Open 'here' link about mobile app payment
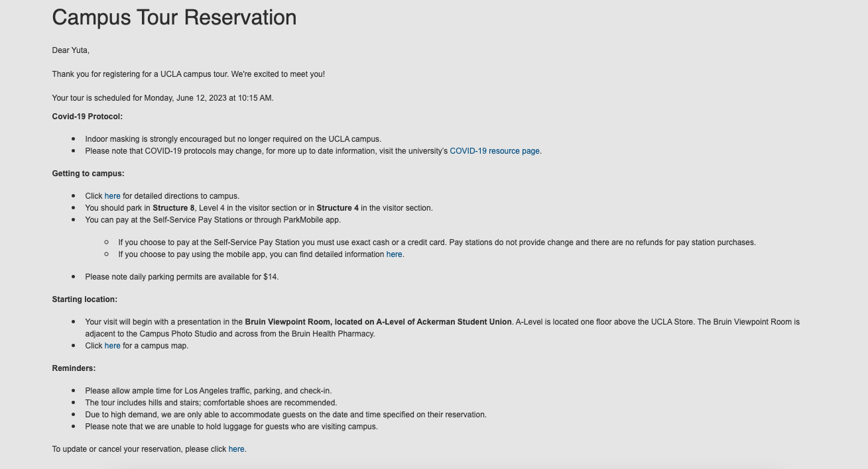 [394, 254]
